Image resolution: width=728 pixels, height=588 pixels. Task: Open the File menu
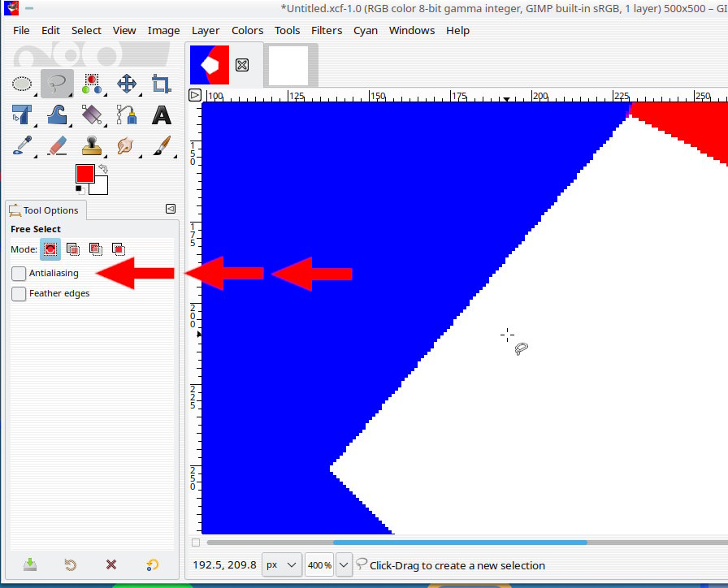tap(21, 31)
